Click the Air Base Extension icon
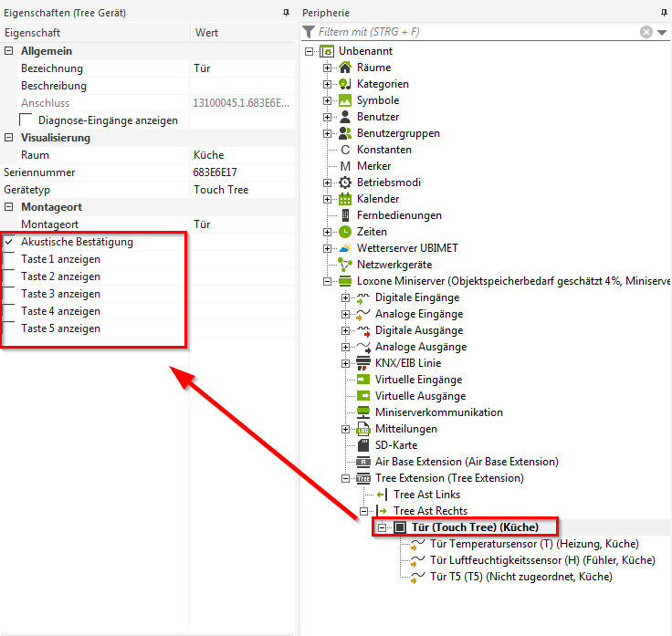Screen dimensions: 672x636 pos(363,462)
